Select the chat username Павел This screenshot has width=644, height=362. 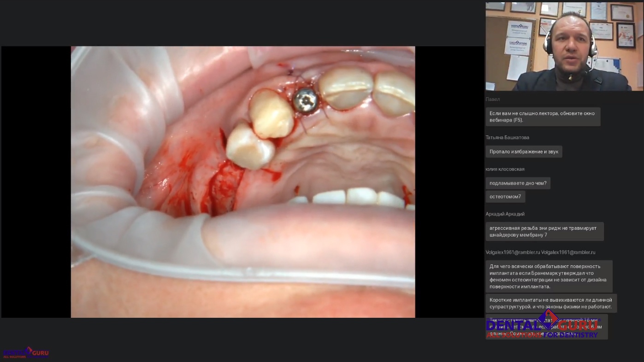click(492, 99)
